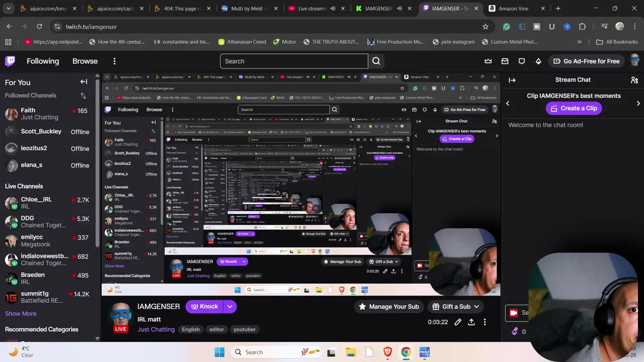Click the Twitch search magnifier button

click(x=376, y=61)
